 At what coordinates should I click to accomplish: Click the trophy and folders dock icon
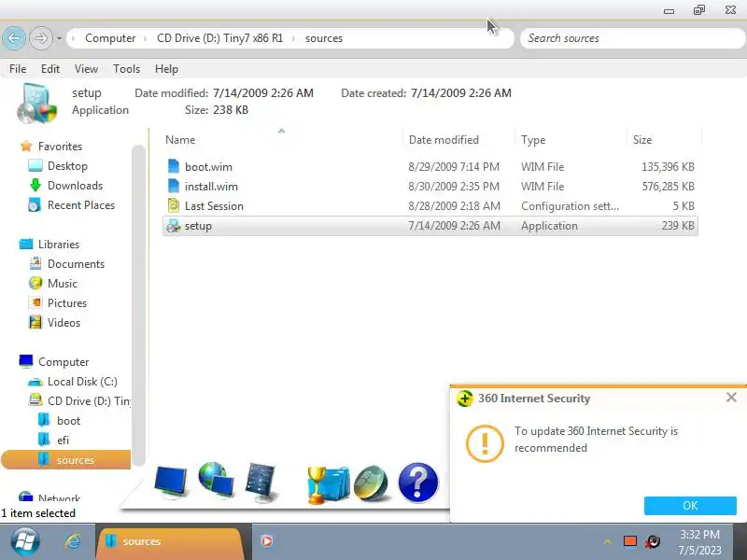click(328, 484)
